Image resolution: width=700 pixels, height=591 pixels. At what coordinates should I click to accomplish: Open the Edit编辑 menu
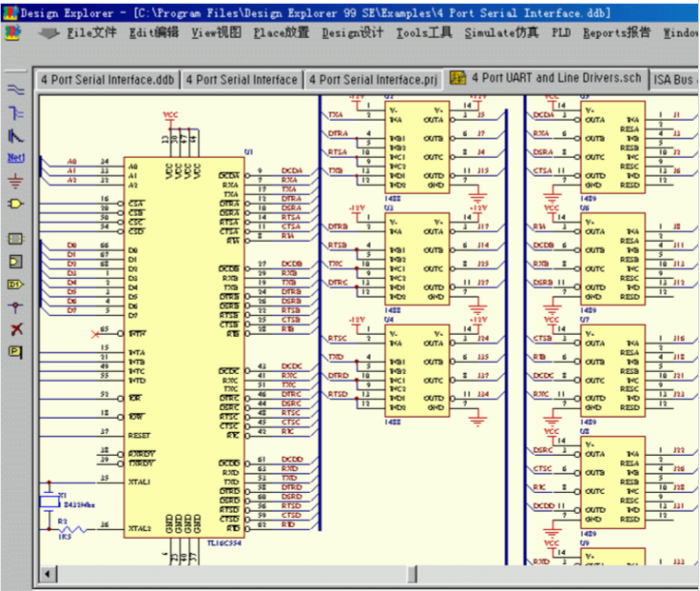pos(154,32)
